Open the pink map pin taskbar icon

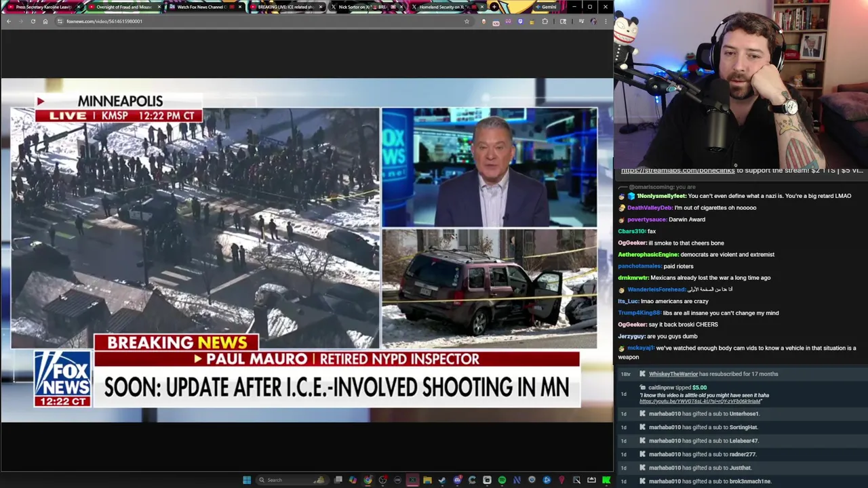point(562,480)
